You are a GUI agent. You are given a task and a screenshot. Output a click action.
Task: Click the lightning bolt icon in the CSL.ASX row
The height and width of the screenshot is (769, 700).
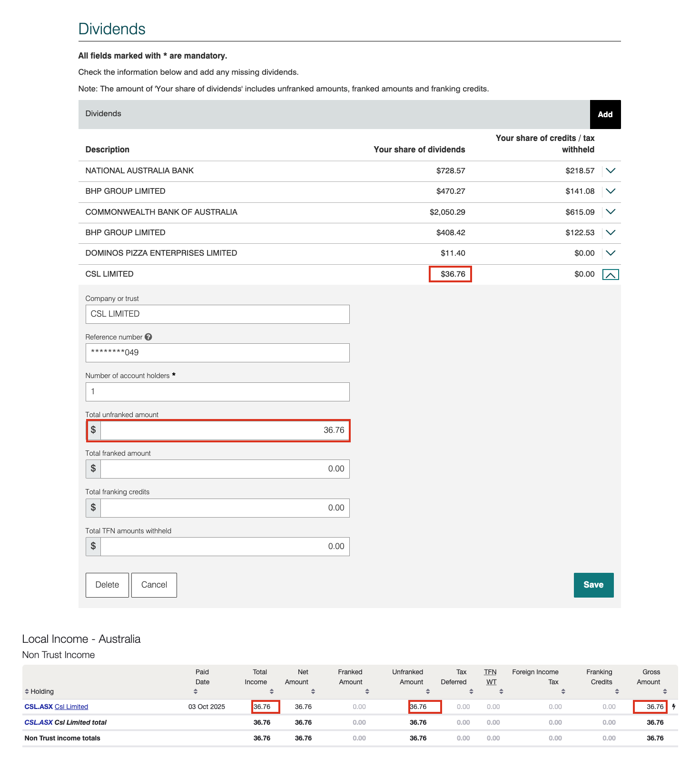[x=674, y=707]
